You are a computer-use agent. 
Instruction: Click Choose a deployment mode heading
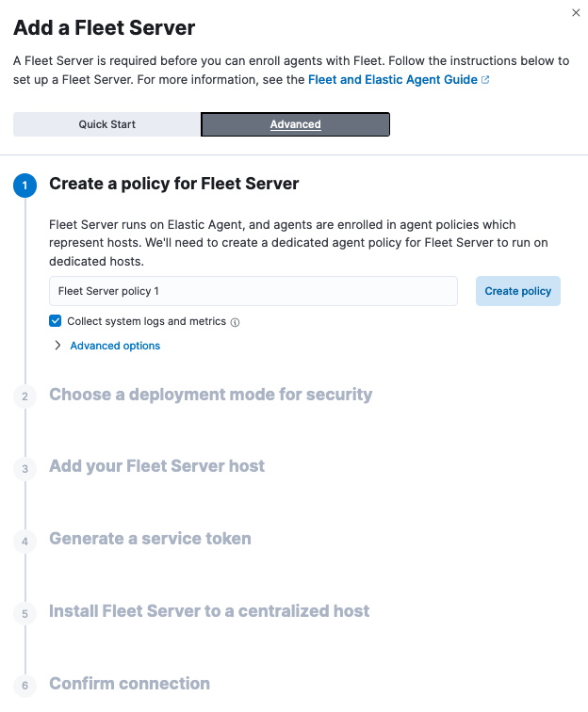(210, 395)
